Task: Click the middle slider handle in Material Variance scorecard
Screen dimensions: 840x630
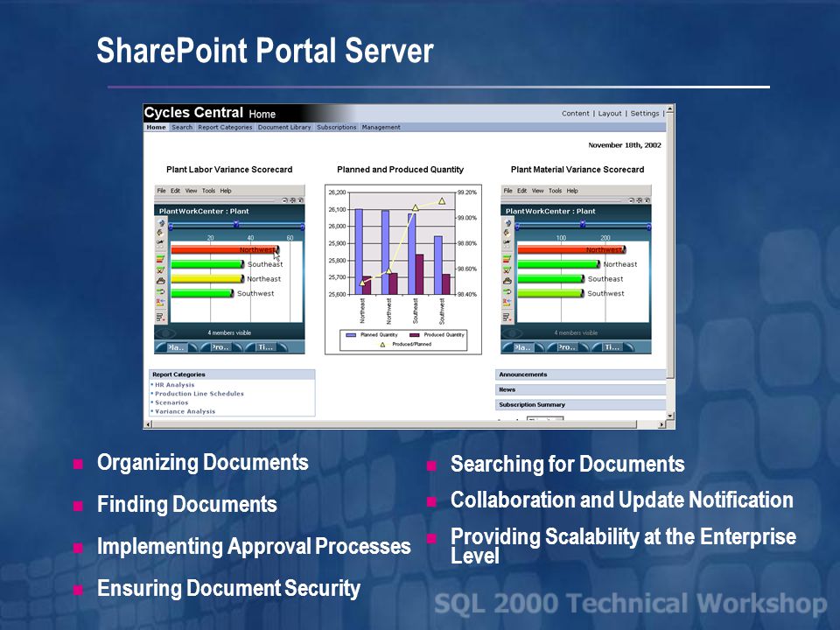Action: click(583, 224)
